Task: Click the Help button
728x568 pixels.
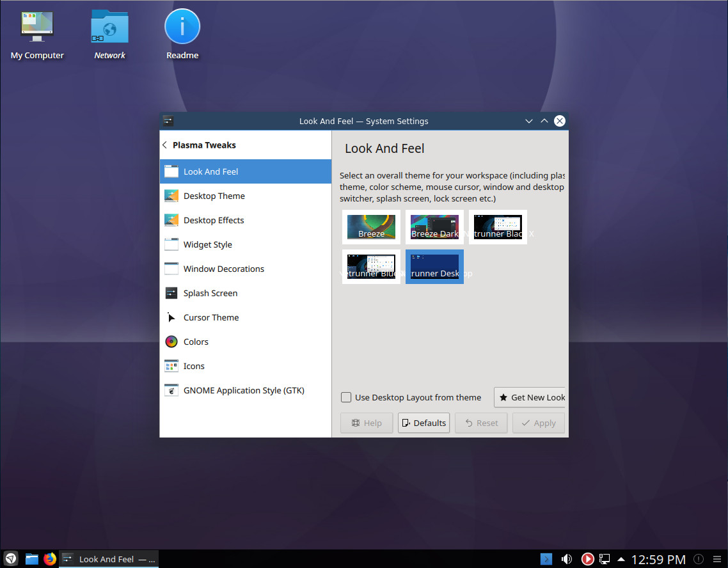Action: click(367, 423)
